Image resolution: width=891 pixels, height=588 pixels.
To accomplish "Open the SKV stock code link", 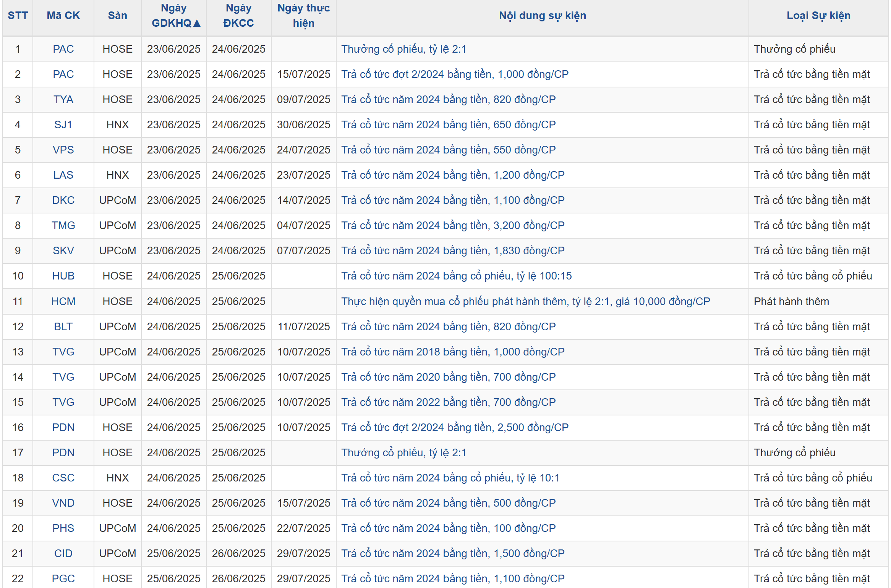I will coord(63,251).
